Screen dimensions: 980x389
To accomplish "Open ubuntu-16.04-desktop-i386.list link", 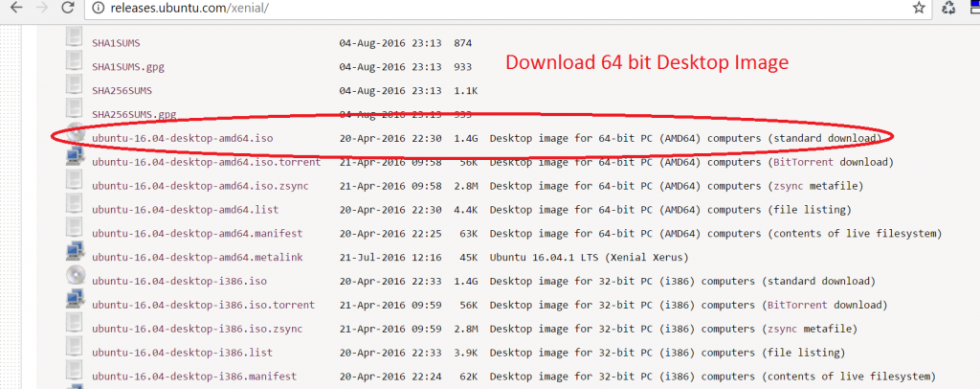I will [183, 353].
